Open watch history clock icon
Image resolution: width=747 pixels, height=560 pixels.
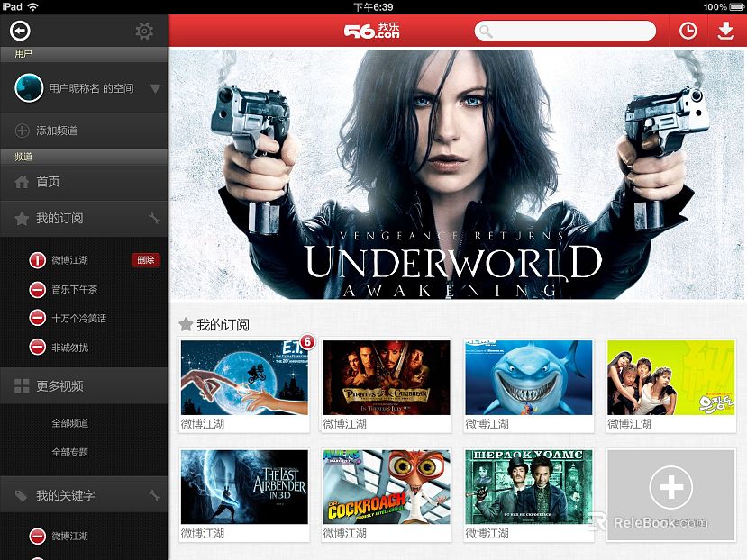click(x=688, y=31)
